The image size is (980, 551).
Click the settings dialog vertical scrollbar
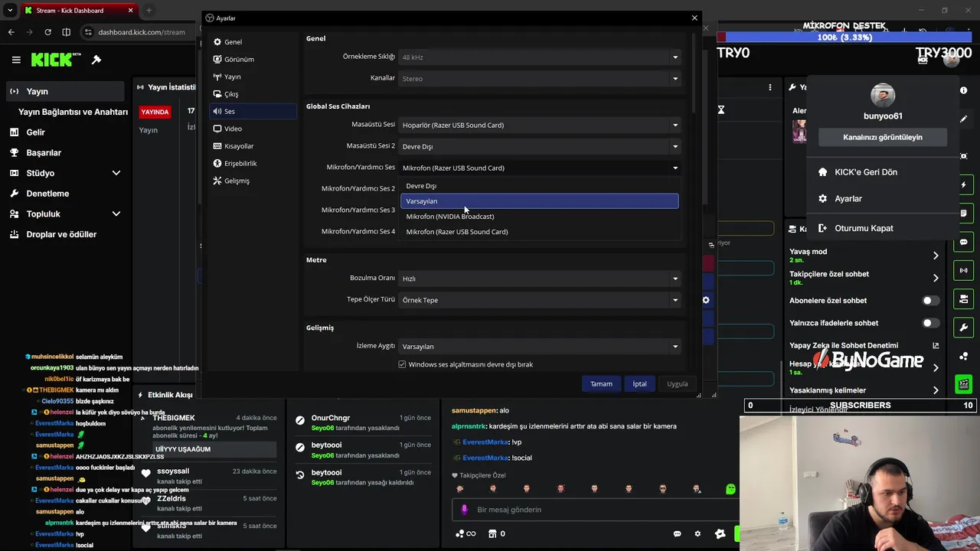click(x=694, y=73)
